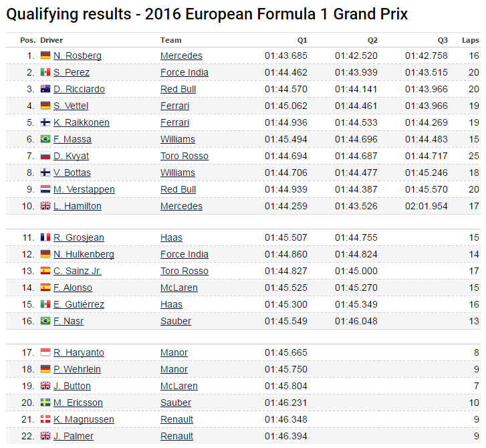Open S. Vettel driver profile link
Image resolution: width=486 pixels, height=448 pixels.
click(x=71, y=106)
